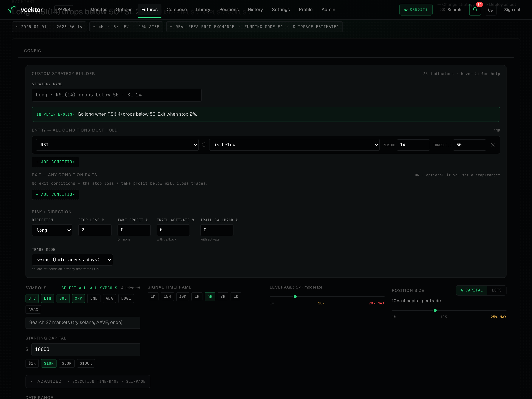Open the Search command palette
Viewport: 532px width, 399px height.
451,10
